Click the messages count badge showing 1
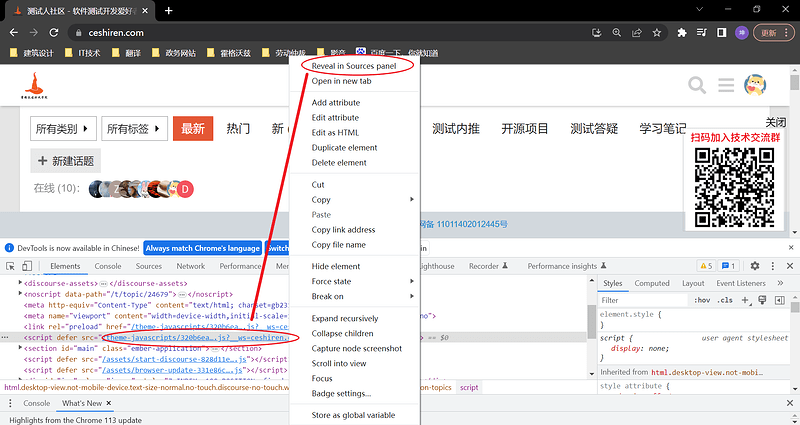800x425 pixels. pyautogui.click(x=729, y=266)
